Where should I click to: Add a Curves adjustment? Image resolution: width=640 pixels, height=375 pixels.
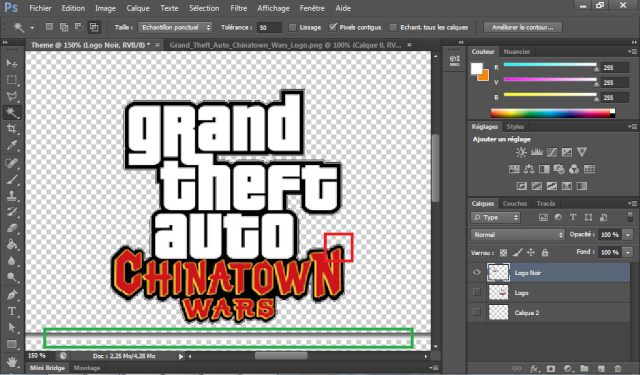552,152
